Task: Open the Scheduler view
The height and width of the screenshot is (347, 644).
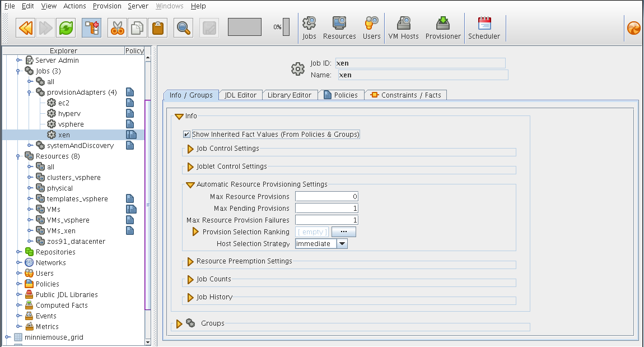Action: pos(484,28)
